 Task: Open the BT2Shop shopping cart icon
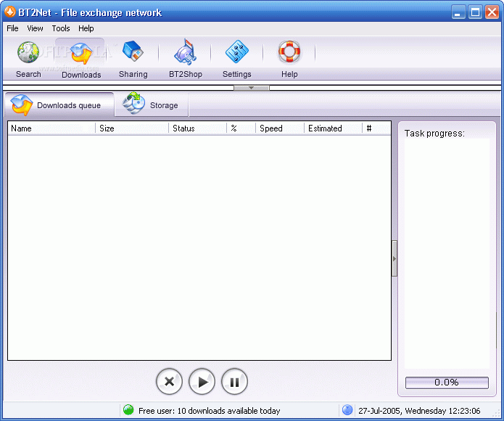[x=185, y=52]
